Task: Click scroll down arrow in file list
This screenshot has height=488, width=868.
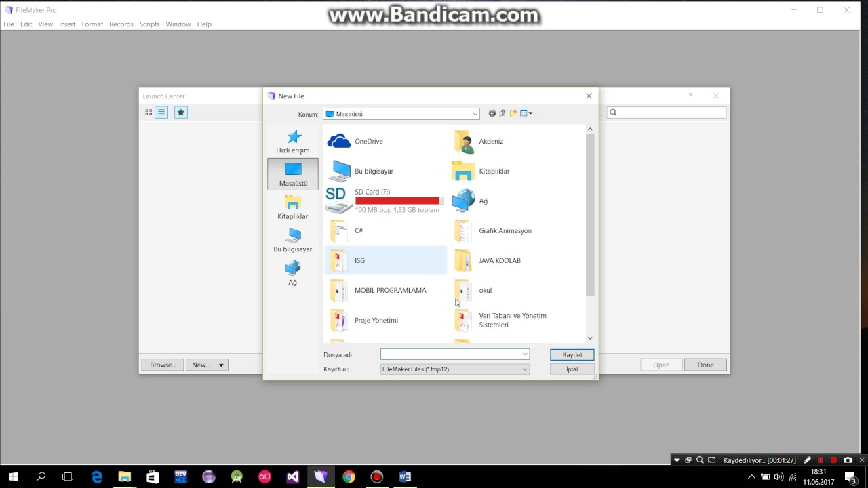Action: [x=590, y=338]
